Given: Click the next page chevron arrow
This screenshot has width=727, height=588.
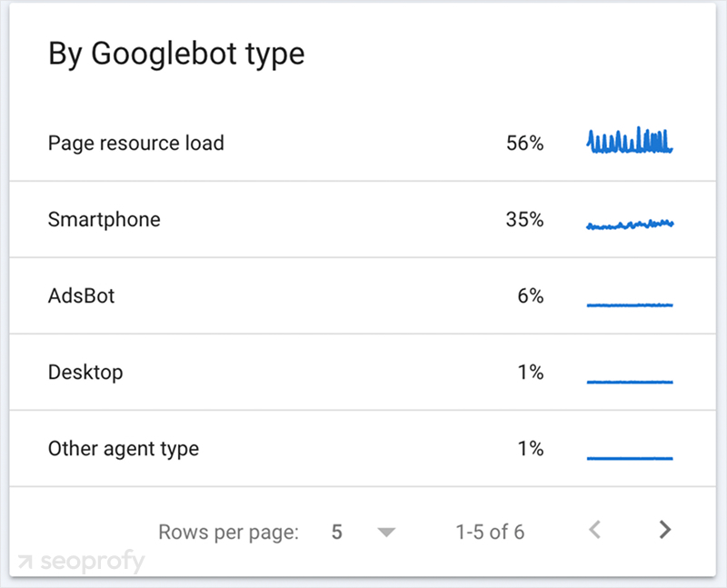Looking at the screenshot, I should coord(664,530).
